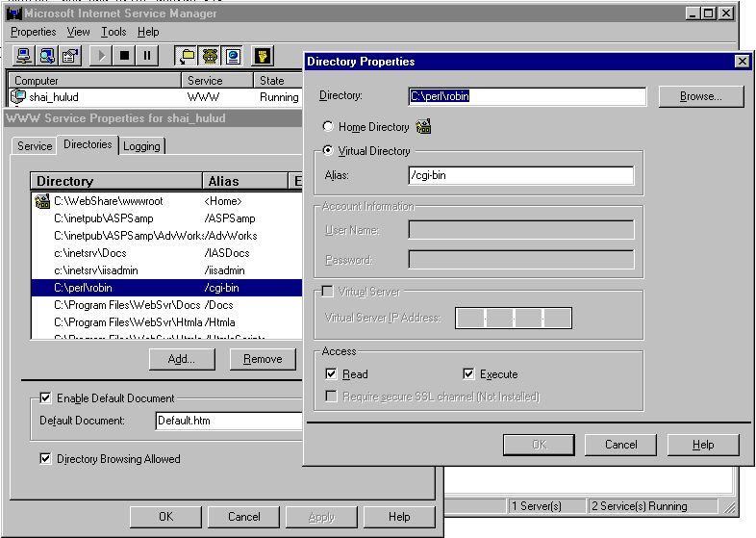Screen dimensions: 756x538
Task: Toggle the WWW services view icon
Action: tap(233, 56)
